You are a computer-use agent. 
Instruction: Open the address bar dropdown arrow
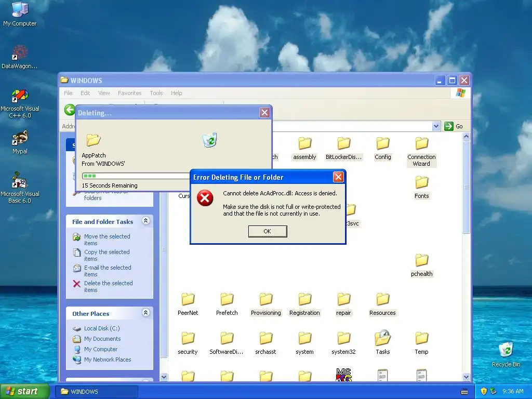436,126
